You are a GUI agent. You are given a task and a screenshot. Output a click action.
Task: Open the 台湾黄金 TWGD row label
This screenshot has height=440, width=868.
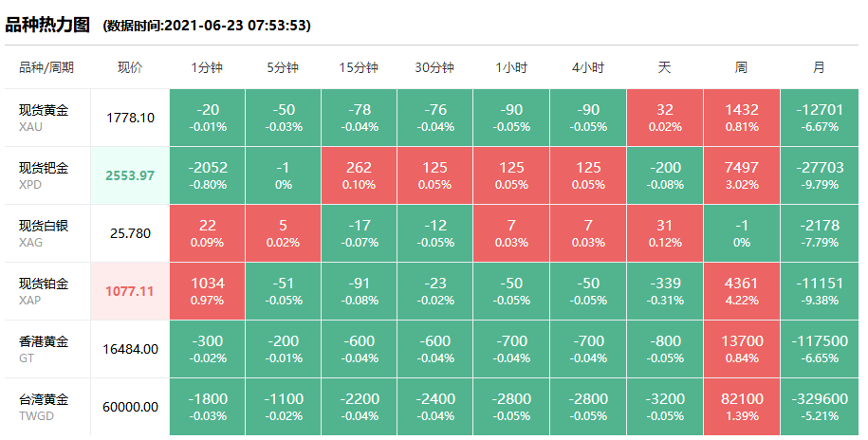click(x=46, y=407)
